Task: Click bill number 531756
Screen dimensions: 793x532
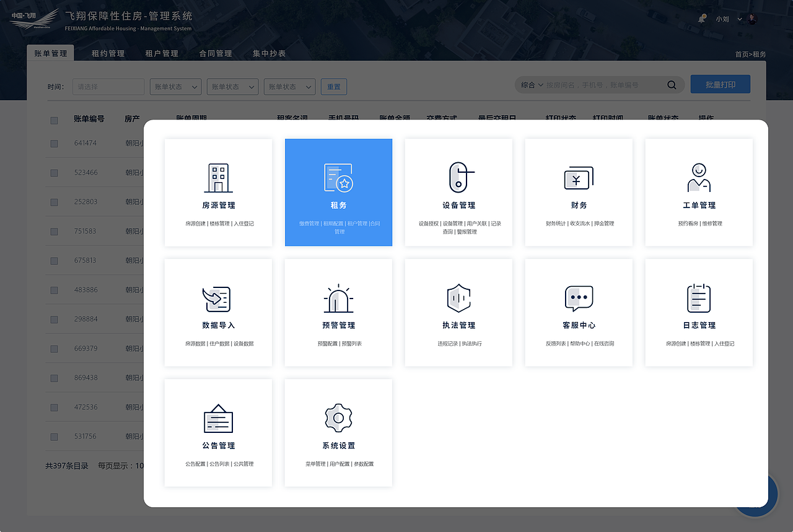Action: (85, 436)
